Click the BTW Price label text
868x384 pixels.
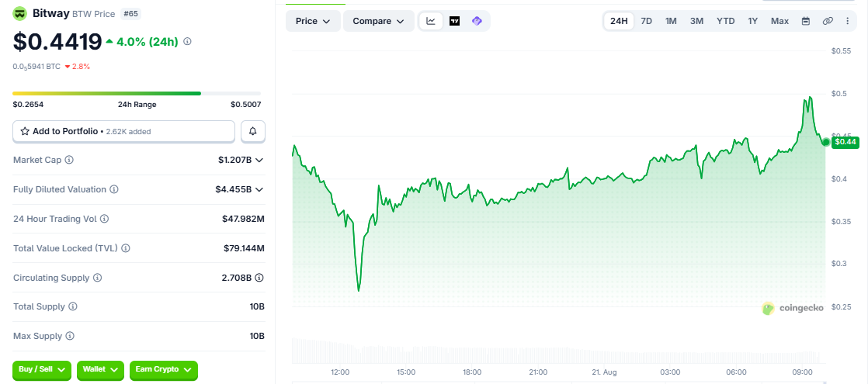click(x=94, y=14)
